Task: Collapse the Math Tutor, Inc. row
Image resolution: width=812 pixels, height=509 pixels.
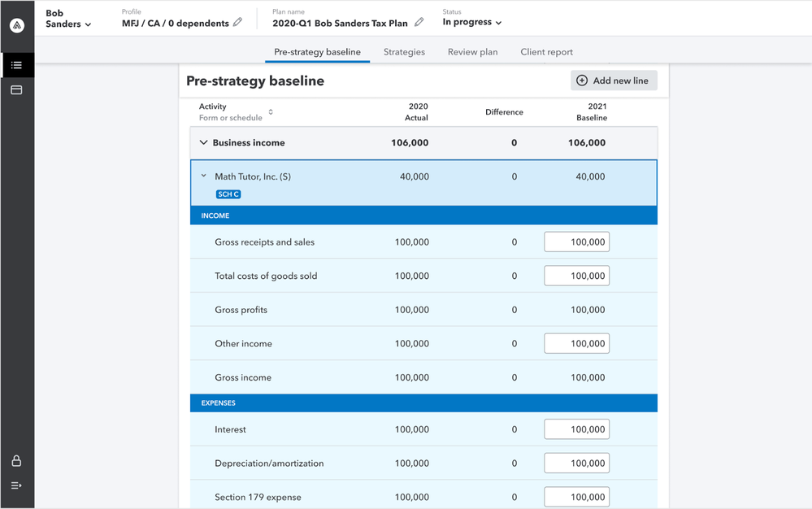Action: [204, 176]
